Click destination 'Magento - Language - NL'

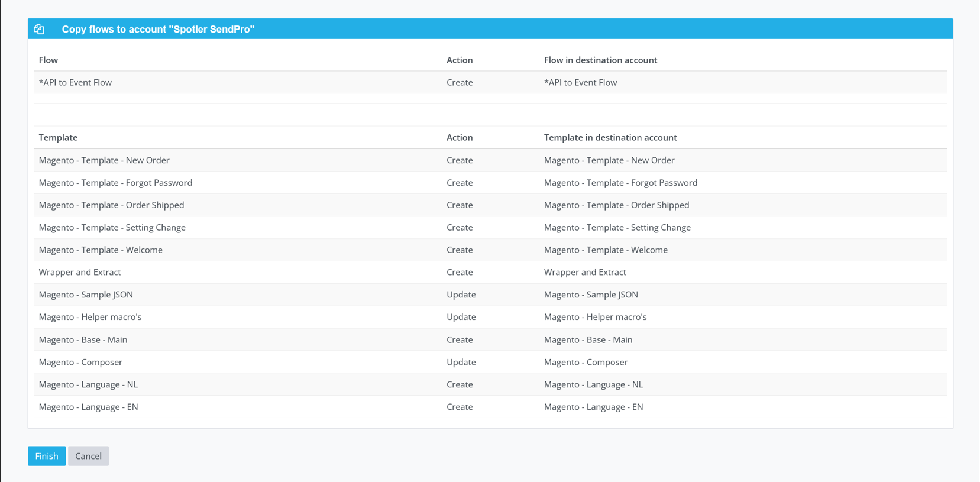tap(593, 385)
